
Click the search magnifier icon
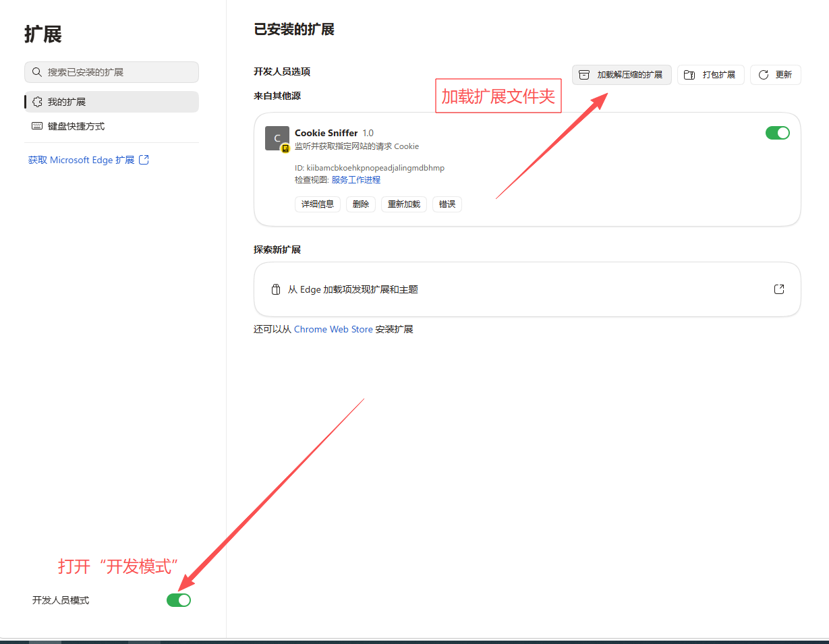coord(37,72)
